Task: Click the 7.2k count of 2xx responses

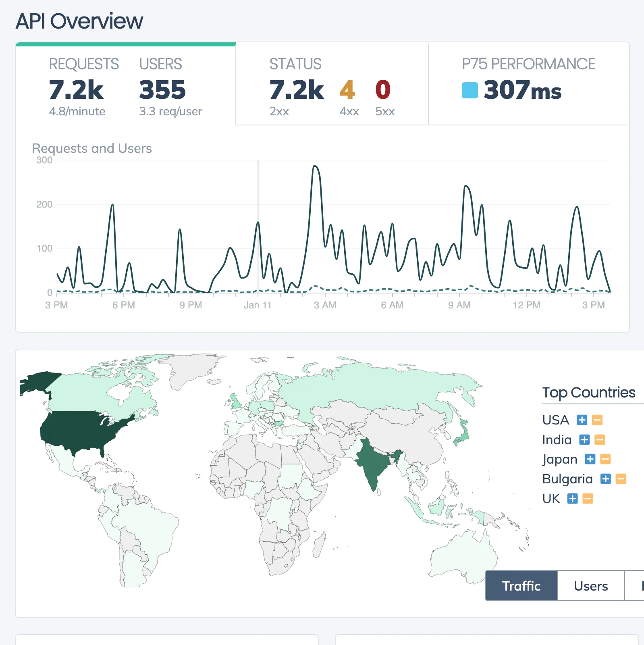Action: pyautogui.click(x=297, y=89)
